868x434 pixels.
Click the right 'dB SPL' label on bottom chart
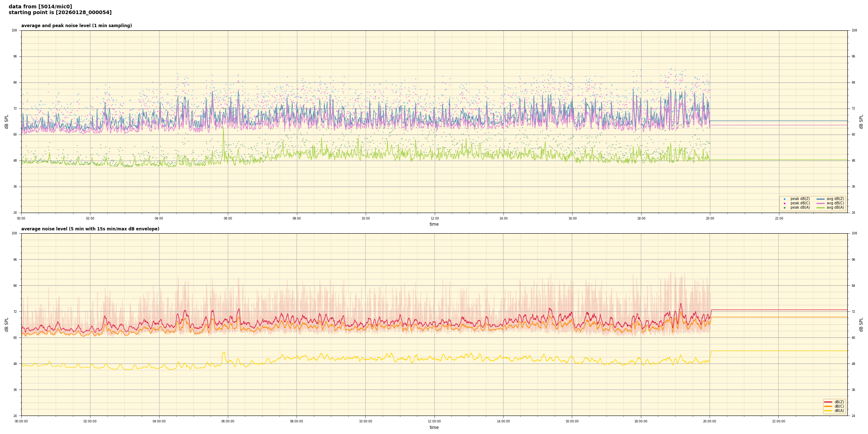[x=861, y=324]
